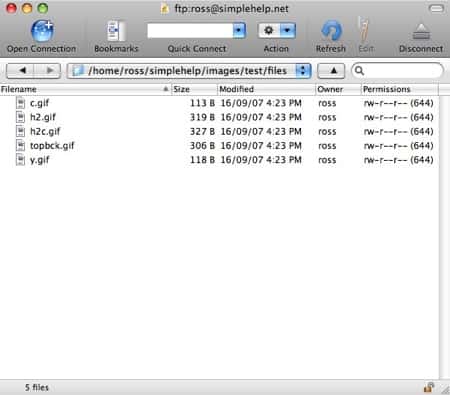Click the lock icon in status bar
Screen dimensions: 450x395
[429, 387]
